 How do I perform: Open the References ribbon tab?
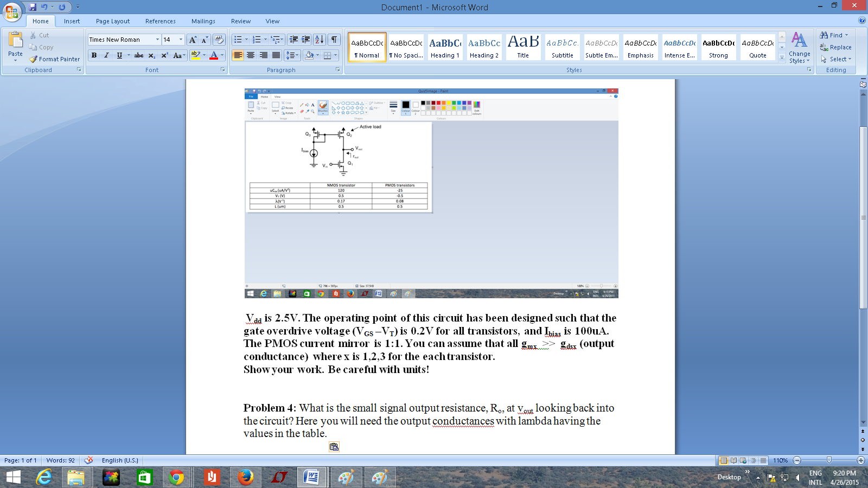point(160,21)
